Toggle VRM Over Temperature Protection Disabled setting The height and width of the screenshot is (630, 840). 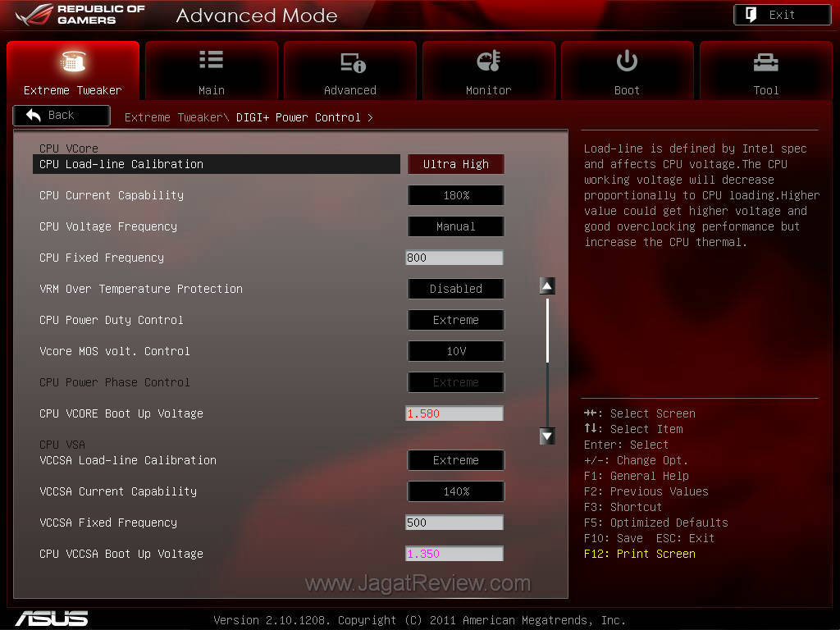tap(455, 289)
